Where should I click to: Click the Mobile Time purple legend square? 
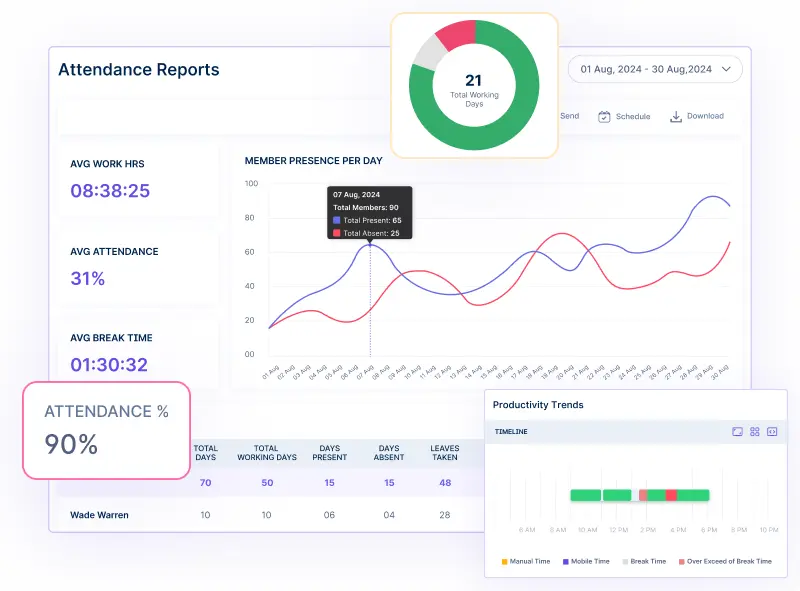coord(565,562)
